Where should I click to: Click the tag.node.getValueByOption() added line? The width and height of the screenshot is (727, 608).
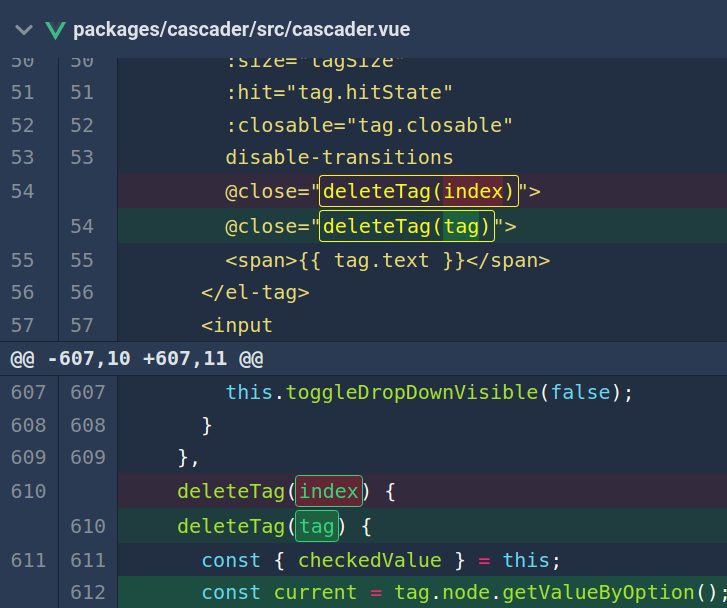click(x=464, y=592)
